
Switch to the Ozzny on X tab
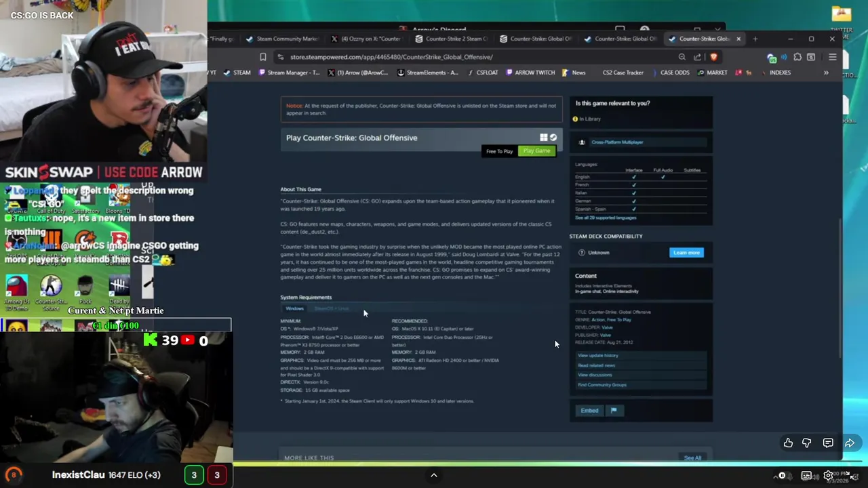tap(366, 39)
